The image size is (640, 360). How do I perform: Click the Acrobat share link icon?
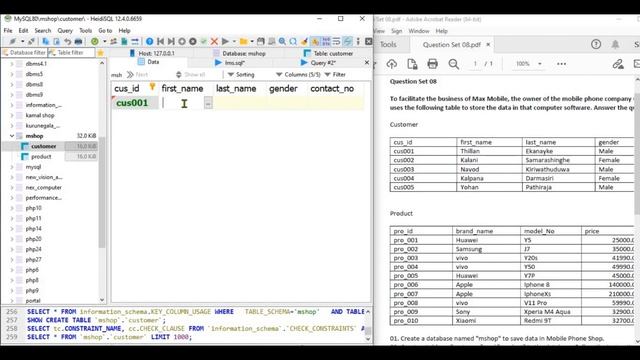tap(618, 64)
